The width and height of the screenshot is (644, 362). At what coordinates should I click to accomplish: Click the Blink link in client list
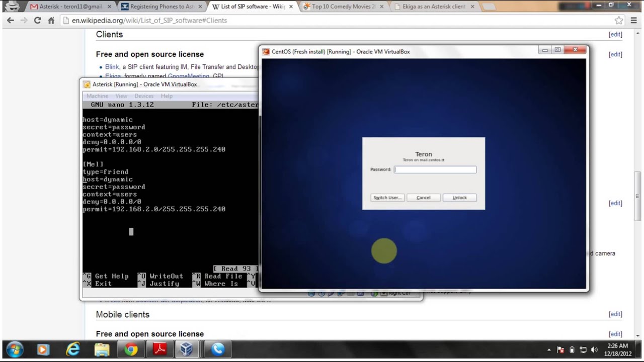coord(112,67)
